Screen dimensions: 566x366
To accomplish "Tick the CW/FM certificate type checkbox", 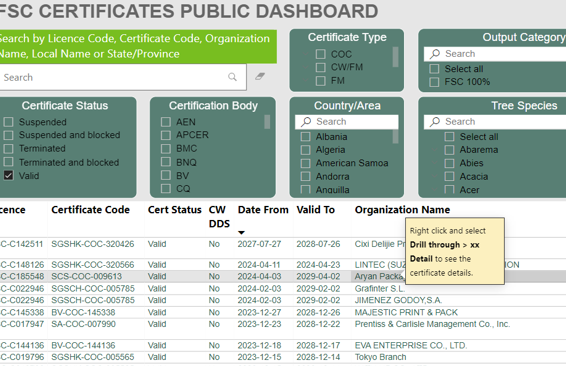I will [321, 67].
